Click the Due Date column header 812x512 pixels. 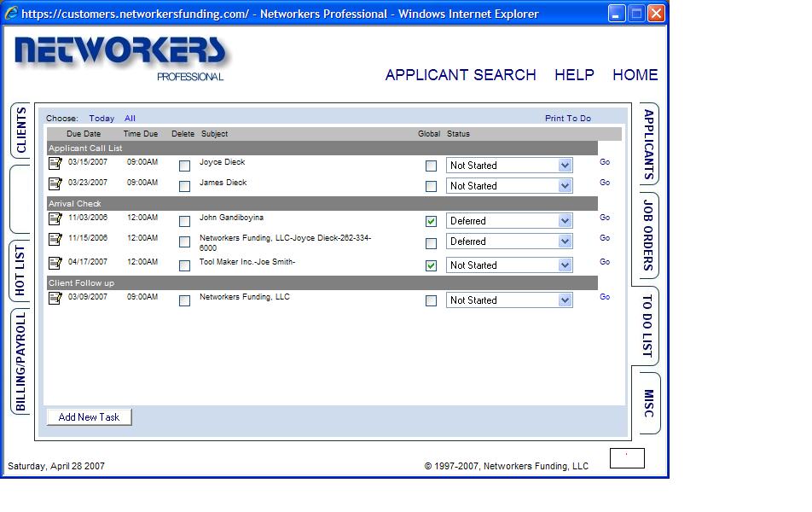pyautogui.click(x=84, y=134)
